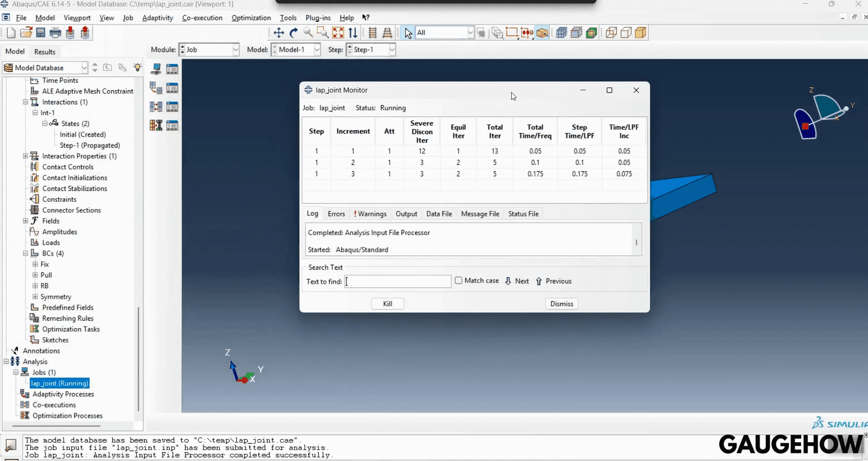The height and width of the screenshot is (461, 868).
Task: Open the Job Manager
Action: point(173,69)
